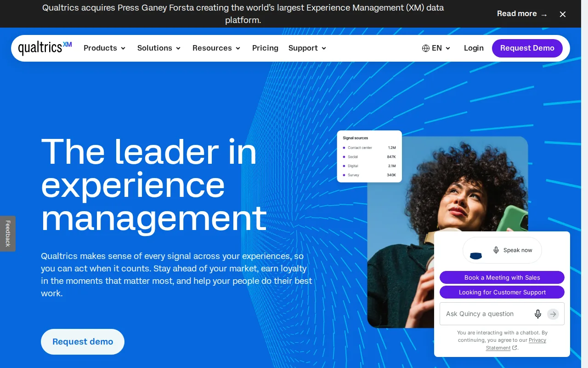Click the arrow next to Read more
588x368 pixels.
pos(544,14)
